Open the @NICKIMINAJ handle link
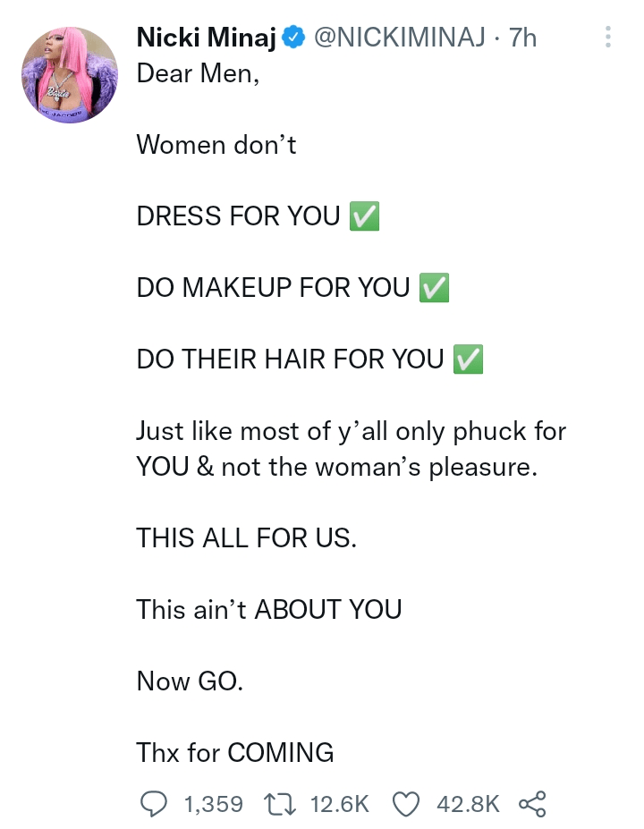Screen dimensions: 644x829 tap(399, 38)
